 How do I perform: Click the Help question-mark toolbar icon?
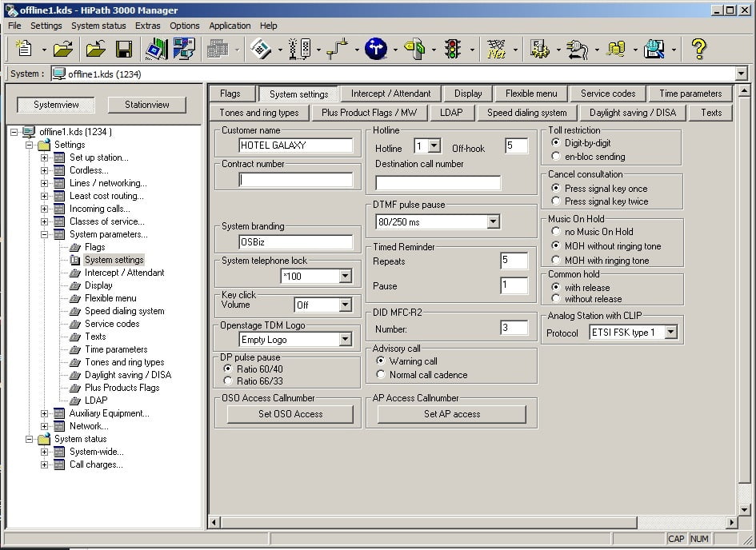(x=698, y=49)
